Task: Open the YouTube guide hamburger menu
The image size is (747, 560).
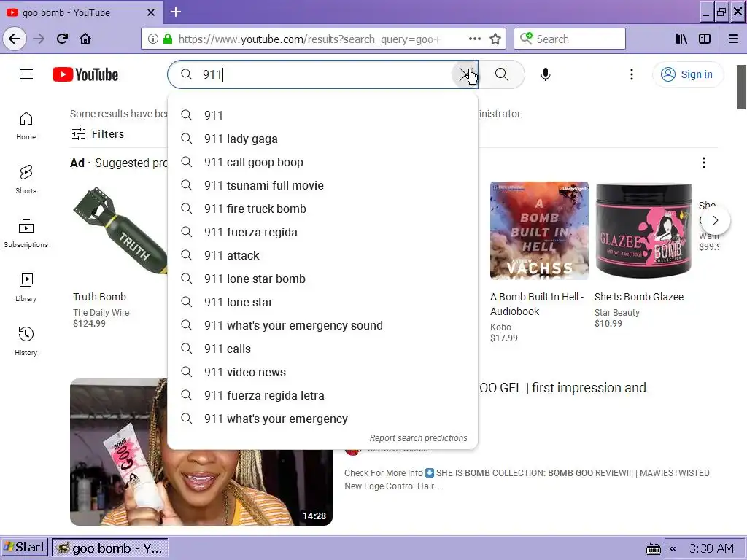Action: 26,74
